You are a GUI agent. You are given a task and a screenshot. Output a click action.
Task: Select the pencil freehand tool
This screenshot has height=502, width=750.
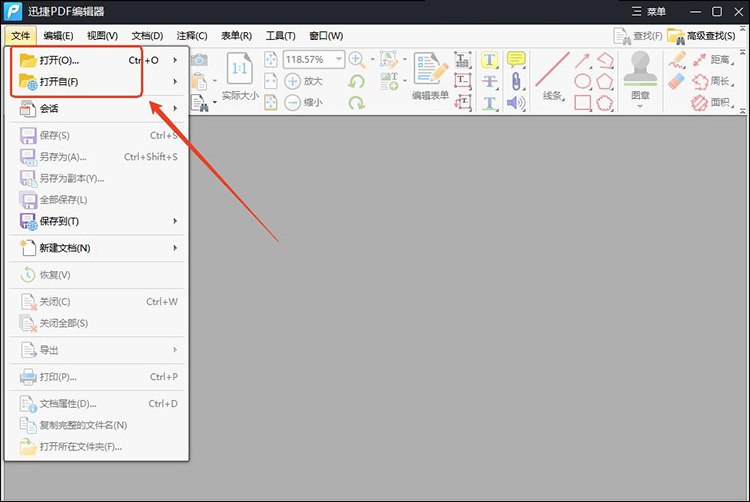[677, 60]
